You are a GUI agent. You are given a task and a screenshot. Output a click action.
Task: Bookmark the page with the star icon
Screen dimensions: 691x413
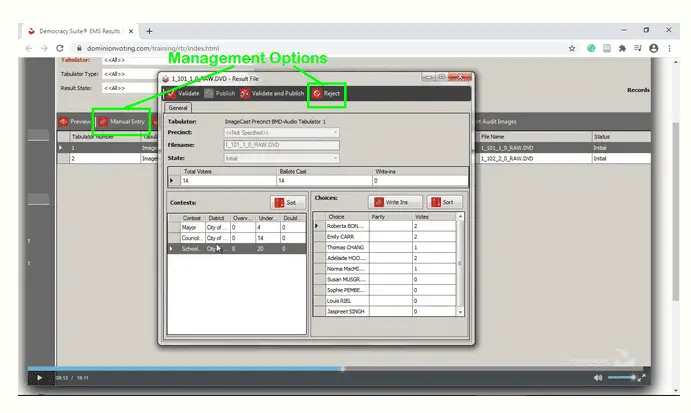tap(571, 48)
